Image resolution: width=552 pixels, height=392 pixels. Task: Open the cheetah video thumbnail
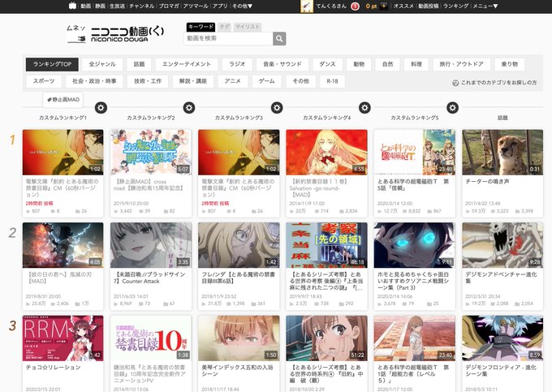[x=502, y=153]
